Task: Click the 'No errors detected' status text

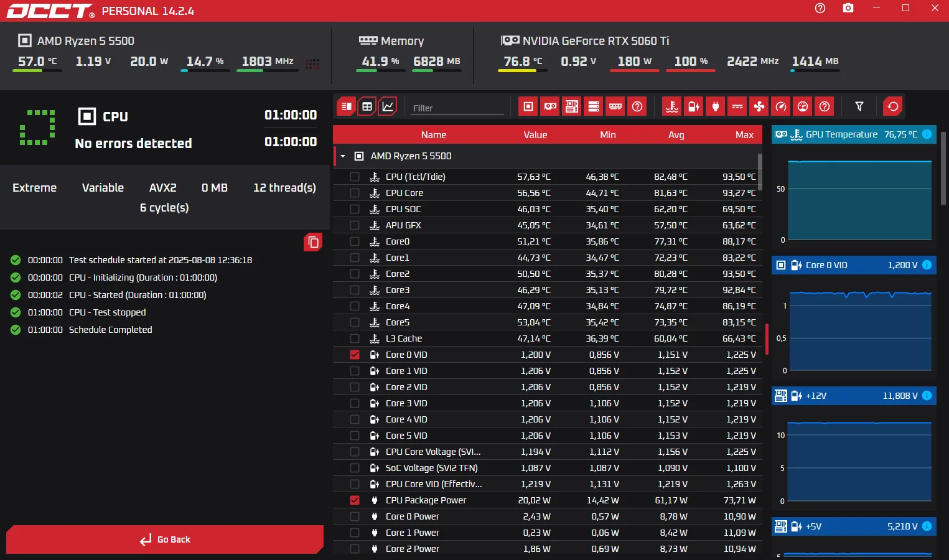Action: click(x=133, y=144)
